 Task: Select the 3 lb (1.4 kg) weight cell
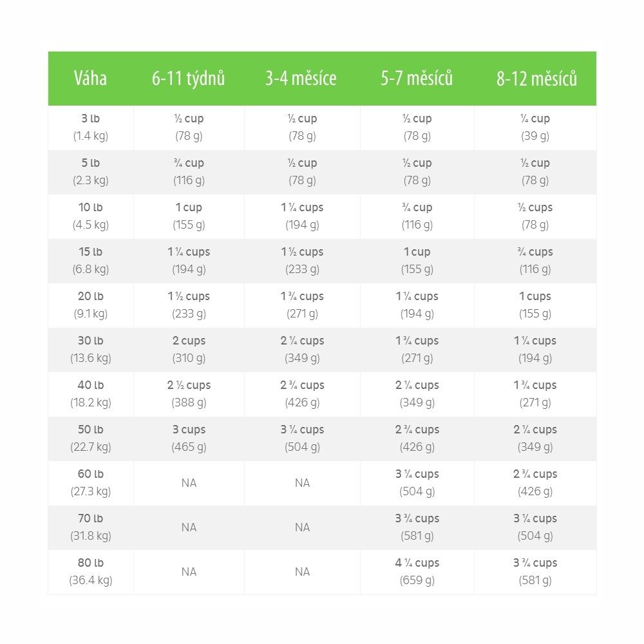click(x=91, y=128)
